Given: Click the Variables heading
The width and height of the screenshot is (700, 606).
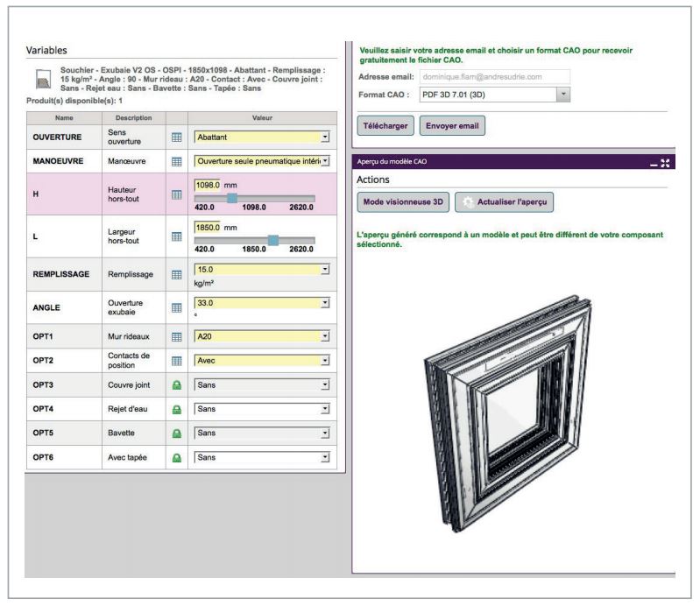Looking at the screenshot, I should pyautogui.click(x=46, y=51).
